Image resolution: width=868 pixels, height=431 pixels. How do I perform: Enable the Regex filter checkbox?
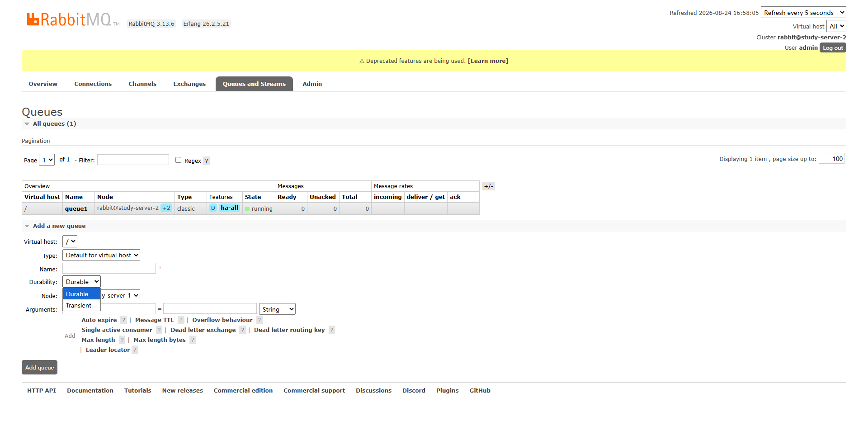[179, 160]
